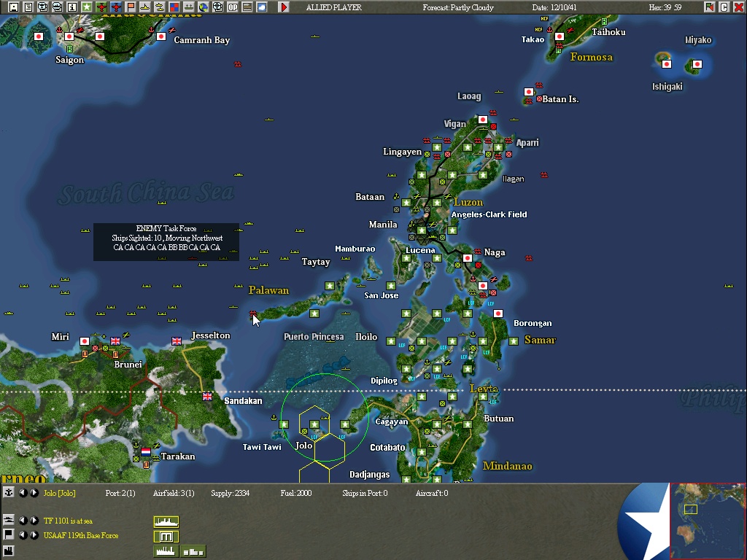Select the Japanese flag base at Takao

pyautogui.click(x=560, y=36)
